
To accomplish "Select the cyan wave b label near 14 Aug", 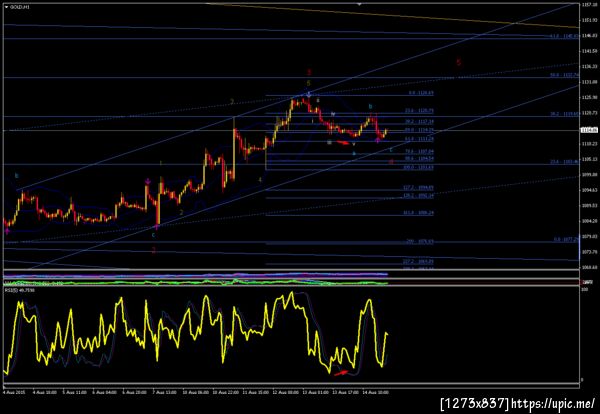I will click(x=370, y=106).
